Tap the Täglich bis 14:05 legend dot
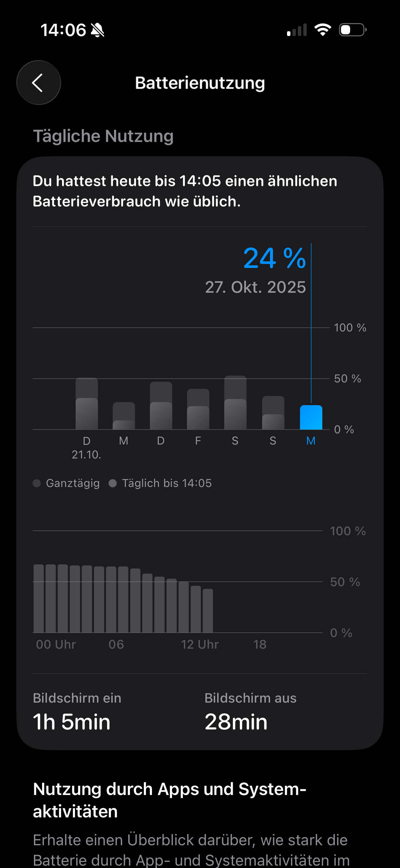The width and height of the screenshot is (400, 868). 113,483
